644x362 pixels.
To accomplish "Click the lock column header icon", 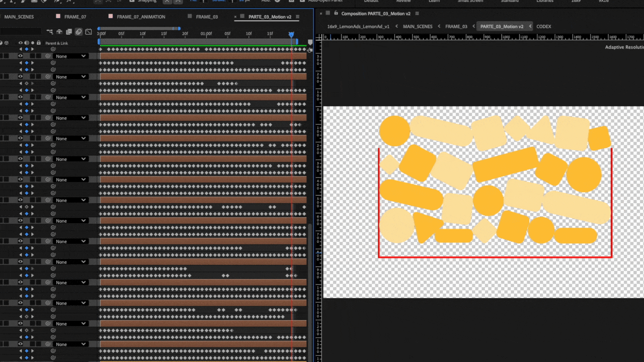I will coord(39,43).
